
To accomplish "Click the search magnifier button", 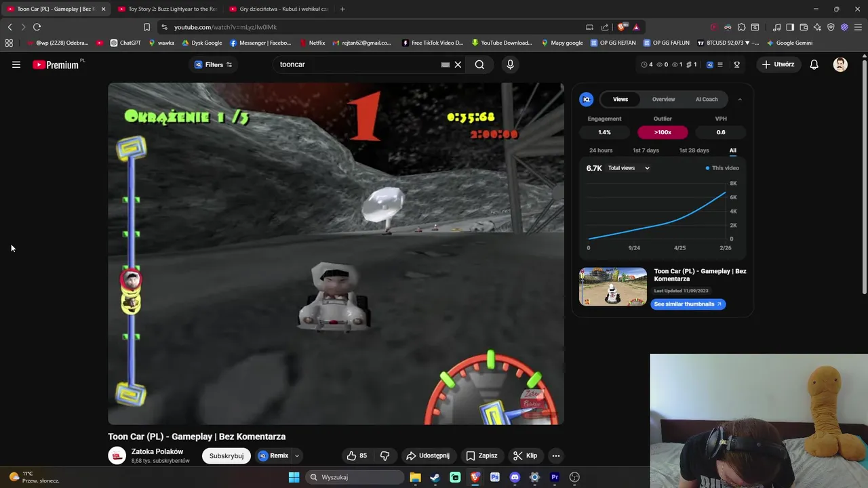I will click(x=479, y=64).
